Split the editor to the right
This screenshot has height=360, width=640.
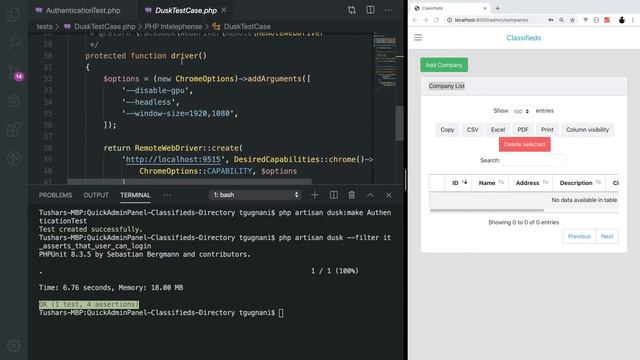[370, 10]
